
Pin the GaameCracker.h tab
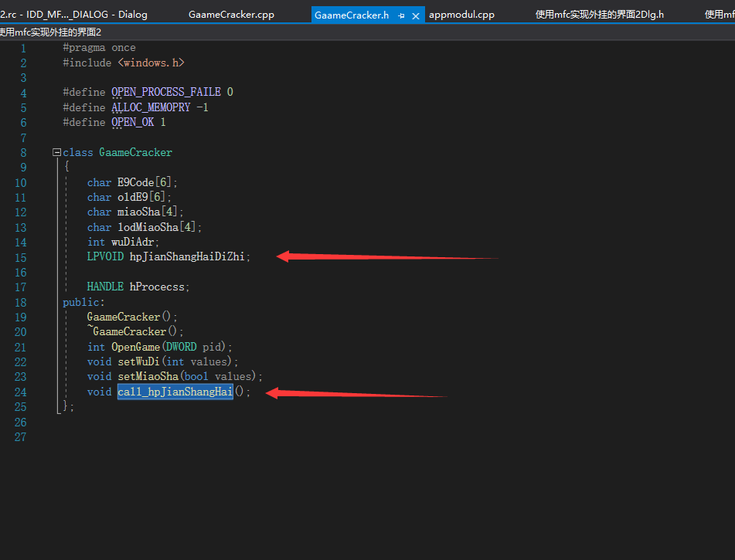401,15
